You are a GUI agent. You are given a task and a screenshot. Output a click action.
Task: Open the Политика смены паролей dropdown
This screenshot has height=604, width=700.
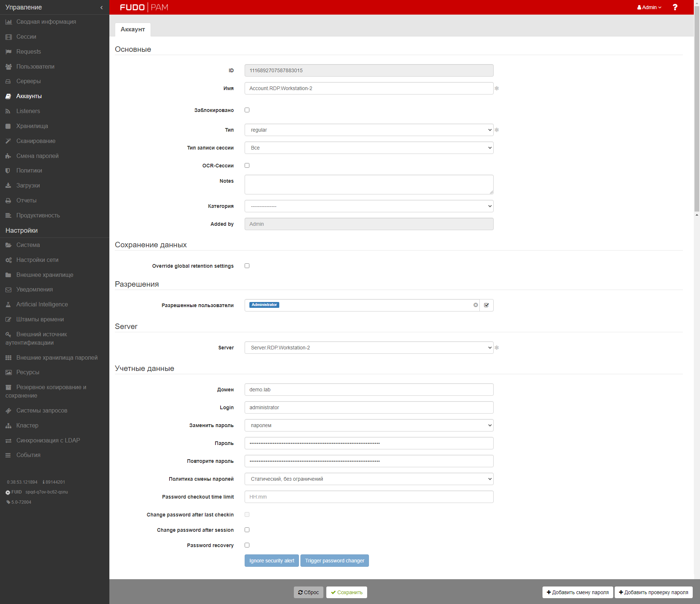click(369, 479)
